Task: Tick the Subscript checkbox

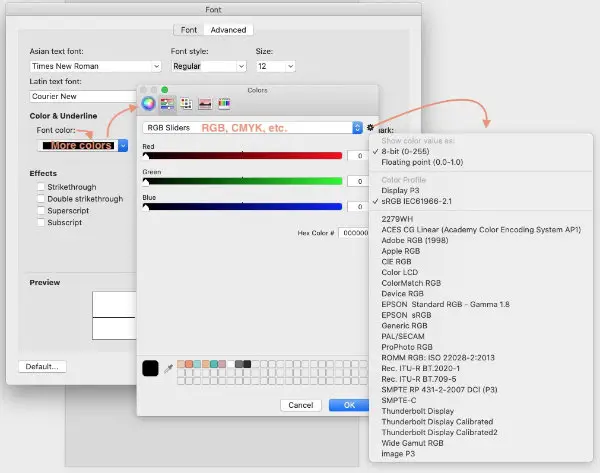Action: (x=41, y=222)
